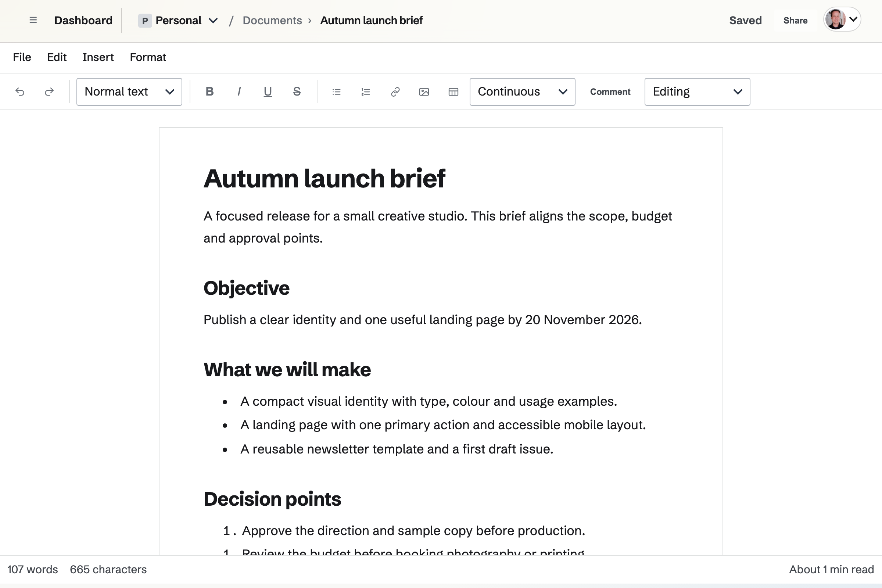The height and width of the screenshot is (588, 882).
Task: Click the insert link icon
Action: (395, 92)
